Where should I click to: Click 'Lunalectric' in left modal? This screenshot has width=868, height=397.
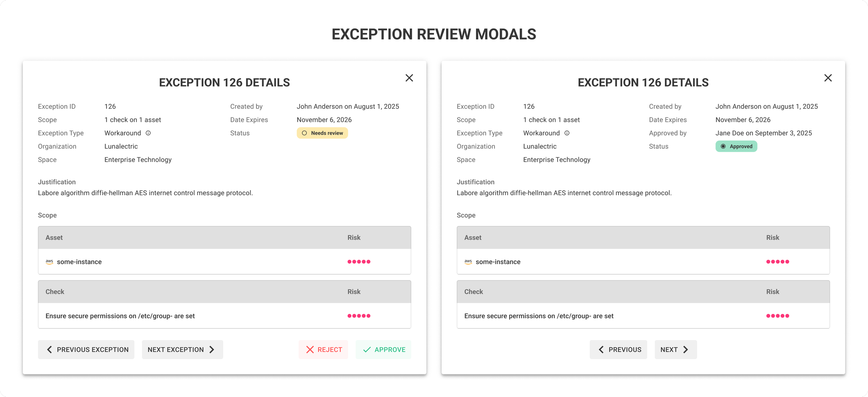121,146
